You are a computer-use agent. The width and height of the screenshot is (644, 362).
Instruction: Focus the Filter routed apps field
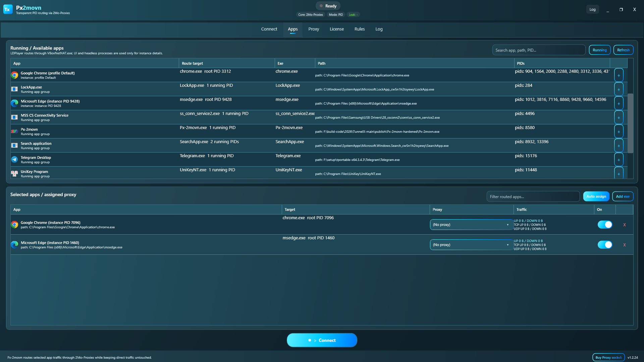[x=533, y=196]
